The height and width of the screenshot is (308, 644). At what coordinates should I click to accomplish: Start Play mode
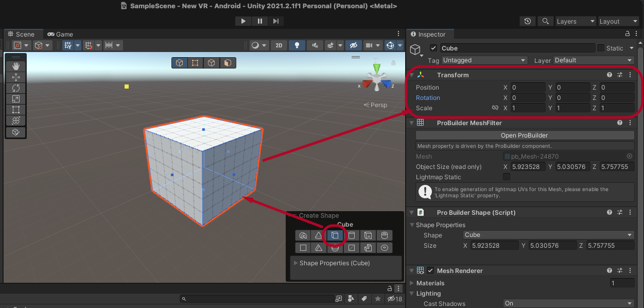tap(243, 21)
